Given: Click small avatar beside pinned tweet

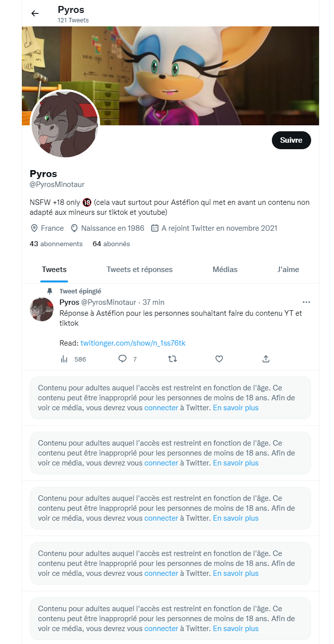Looking at the screenshot, I should coord(42,309).
